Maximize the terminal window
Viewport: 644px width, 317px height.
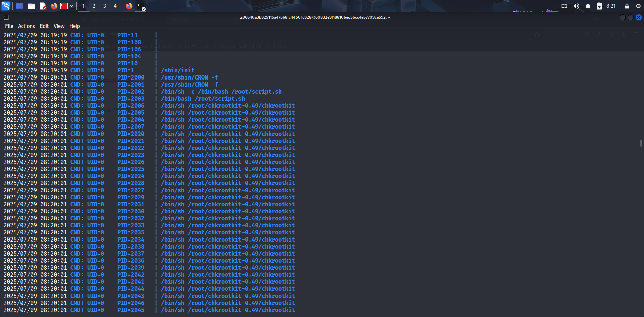point(631,17)
